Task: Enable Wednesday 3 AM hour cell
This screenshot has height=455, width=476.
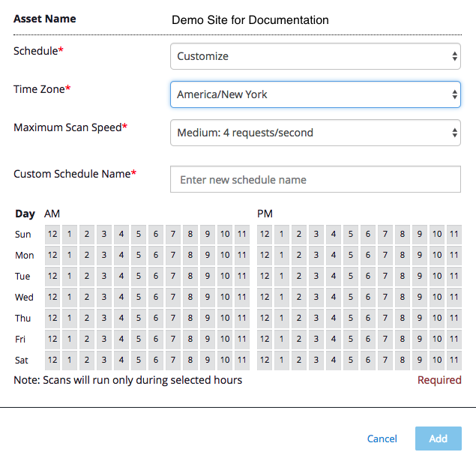Action: 104,298
